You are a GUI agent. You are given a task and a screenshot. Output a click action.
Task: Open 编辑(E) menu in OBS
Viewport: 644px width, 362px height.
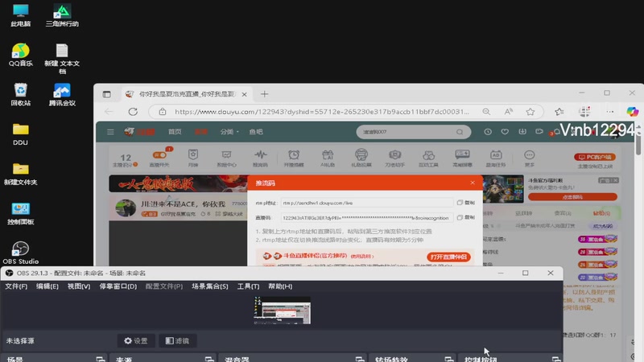[47, 286]
